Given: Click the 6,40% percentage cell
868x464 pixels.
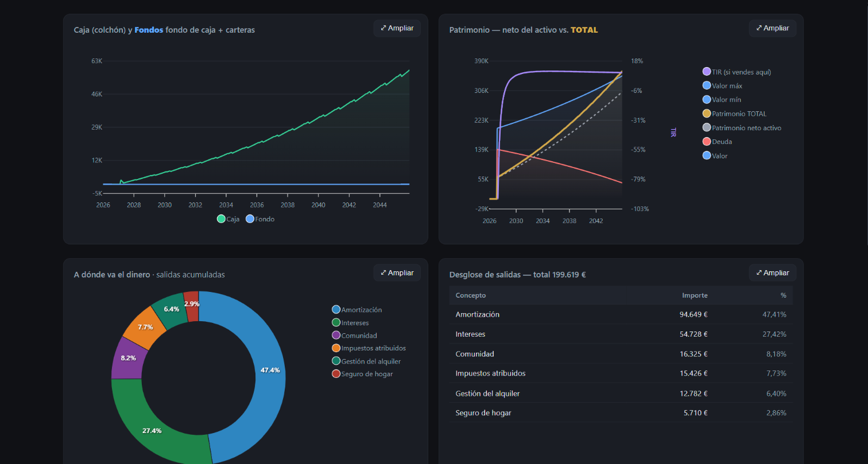Looking at the screenshot, I should [776, 393].
